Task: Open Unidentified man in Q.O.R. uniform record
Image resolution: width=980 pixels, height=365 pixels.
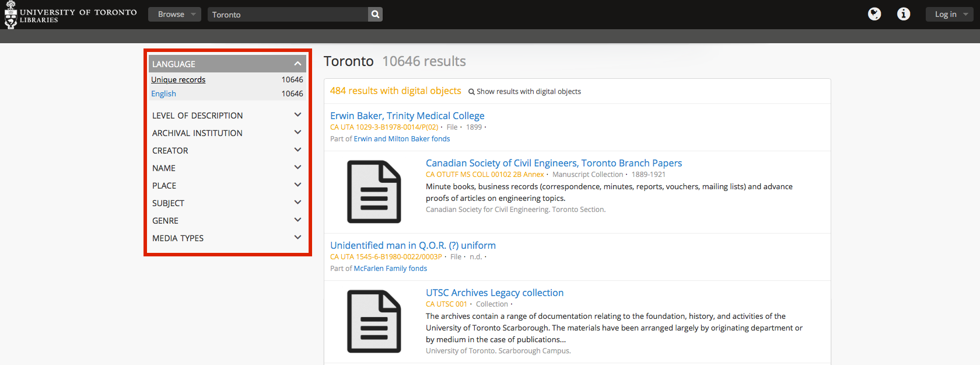Action: click(x=413, y=245)
